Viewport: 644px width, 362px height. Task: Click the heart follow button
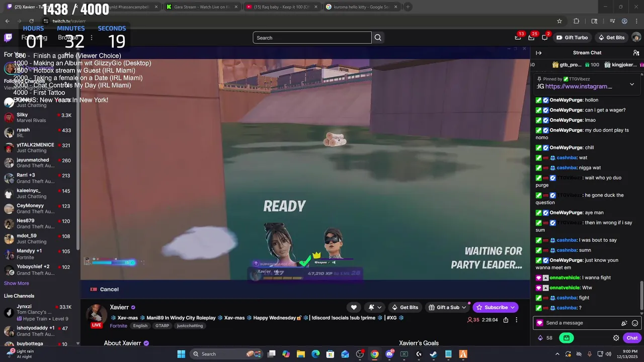coord(354,307)
